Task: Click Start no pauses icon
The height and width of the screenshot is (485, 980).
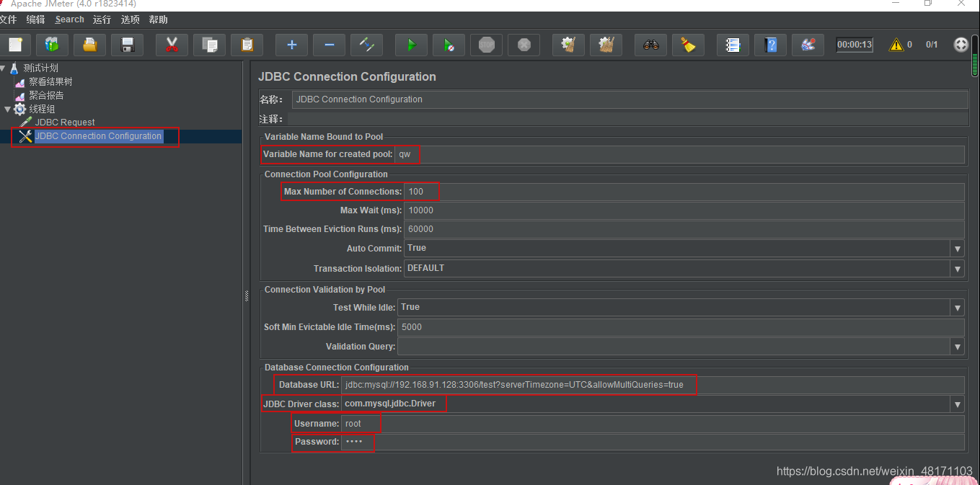Action: point(449,45)
